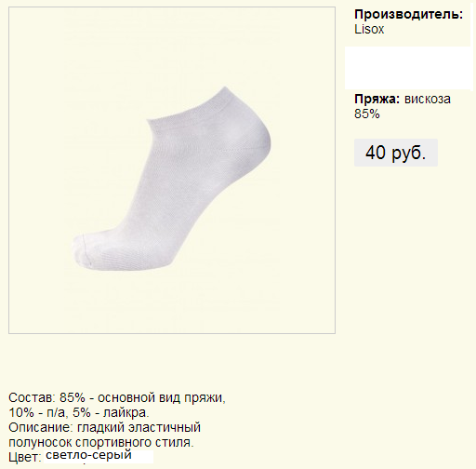
Task: Click the Цвет: label
Action: click(24, 457)
